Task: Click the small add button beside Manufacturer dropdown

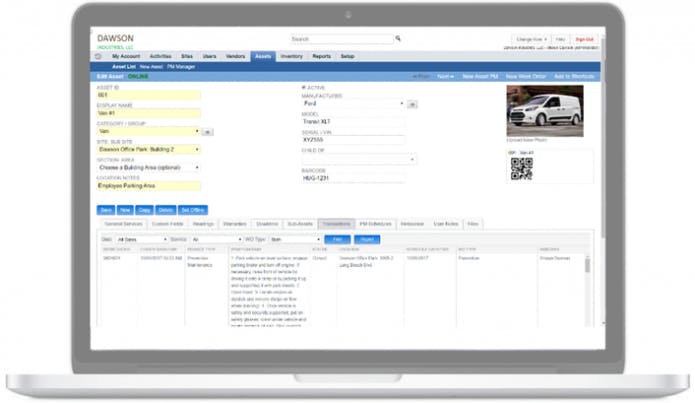Action: 412,104
